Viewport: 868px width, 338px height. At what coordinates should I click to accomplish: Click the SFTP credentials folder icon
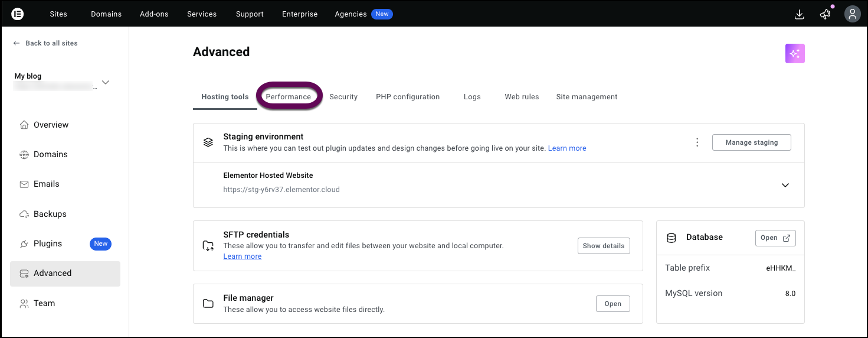[x=208, y=245]
